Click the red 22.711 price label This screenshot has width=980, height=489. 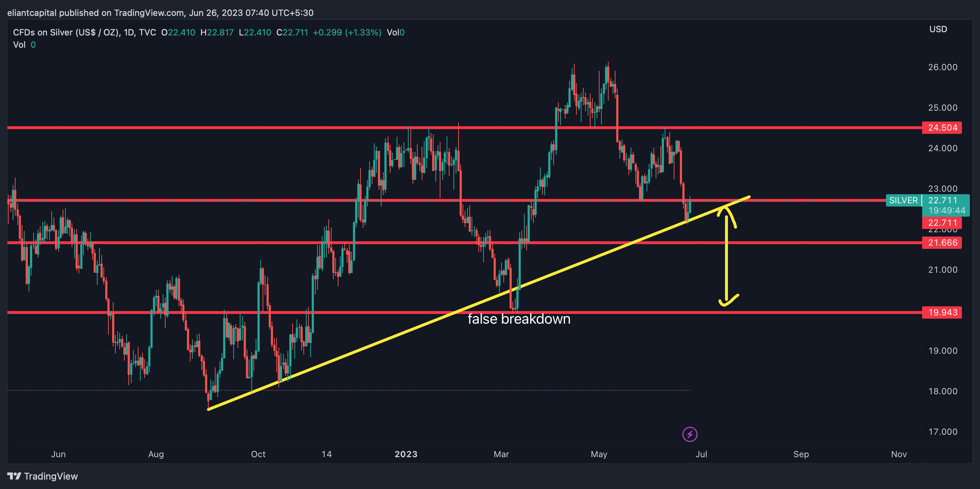pos(942,223)
